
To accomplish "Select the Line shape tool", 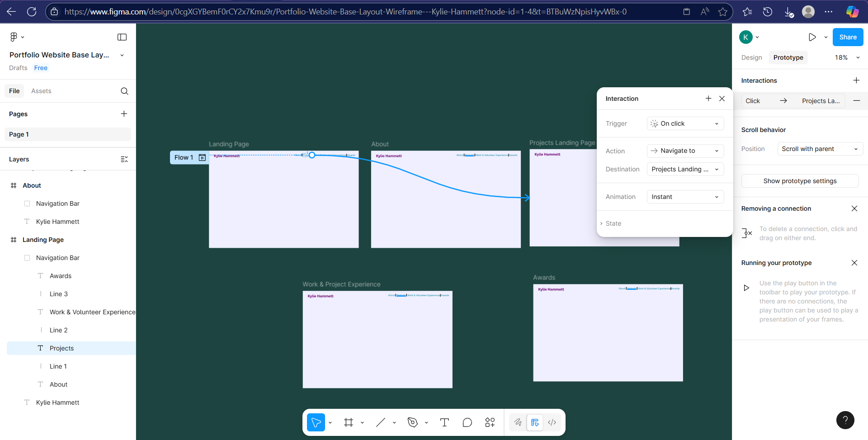I will (x=381, y=422).
